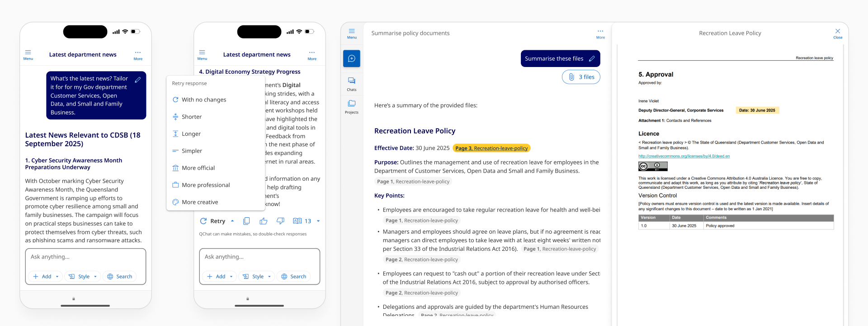868x326 pixels.
Task: Open Projects in desktop sidebar
Action: 352,106
